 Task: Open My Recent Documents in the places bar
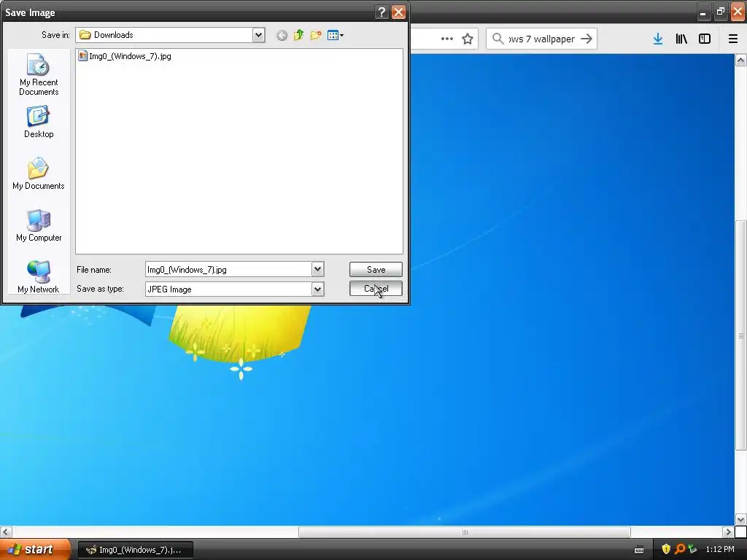pos(39,75)
